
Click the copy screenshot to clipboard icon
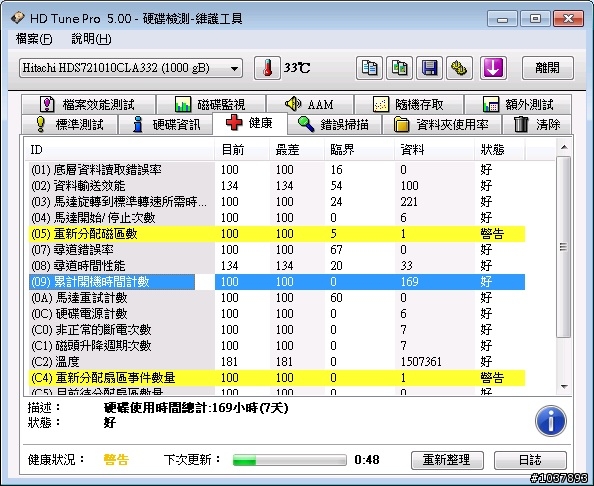399,68
